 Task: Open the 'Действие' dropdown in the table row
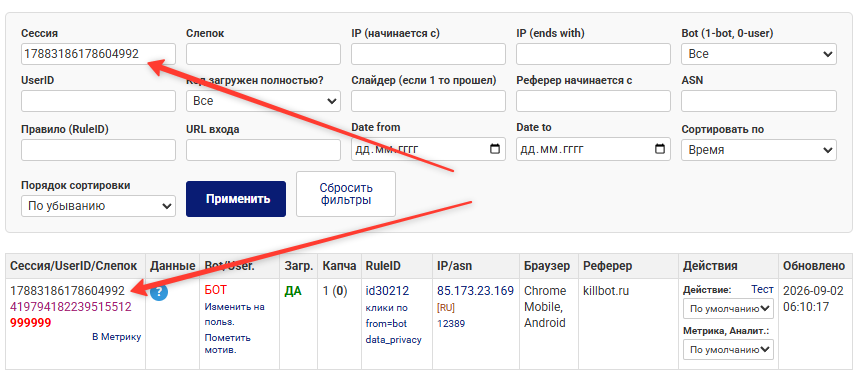pyautogui.click(x=728, y=308)
